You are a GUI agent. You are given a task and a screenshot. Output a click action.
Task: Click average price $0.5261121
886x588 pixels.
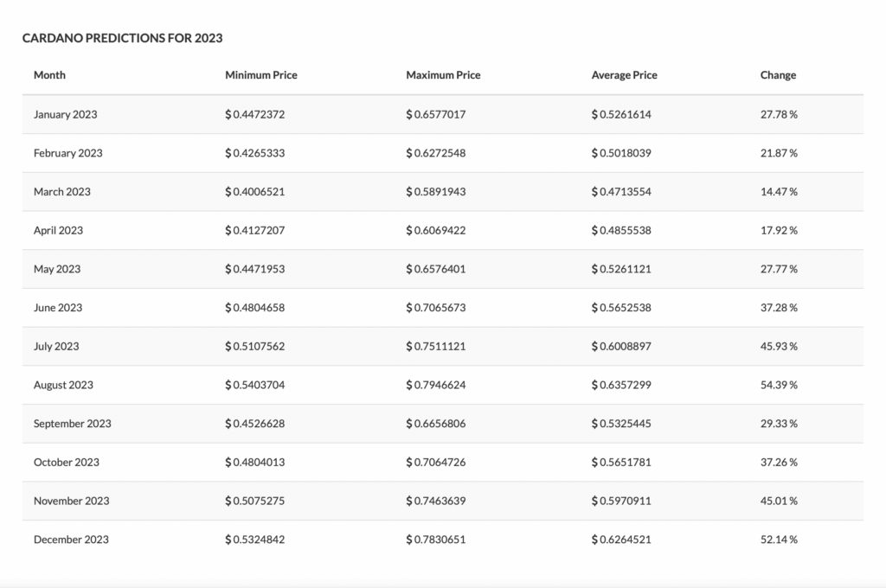(621, 269)
